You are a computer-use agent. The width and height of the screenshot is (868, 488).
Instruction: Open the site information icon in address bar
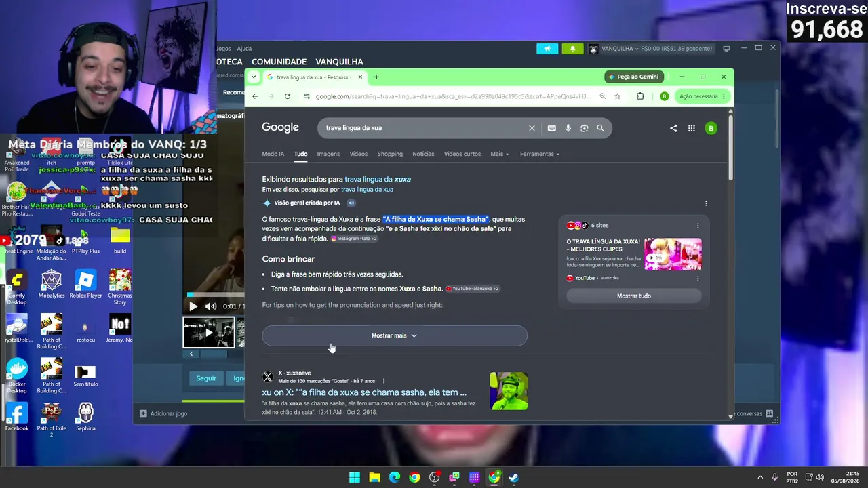pos(307,96)
